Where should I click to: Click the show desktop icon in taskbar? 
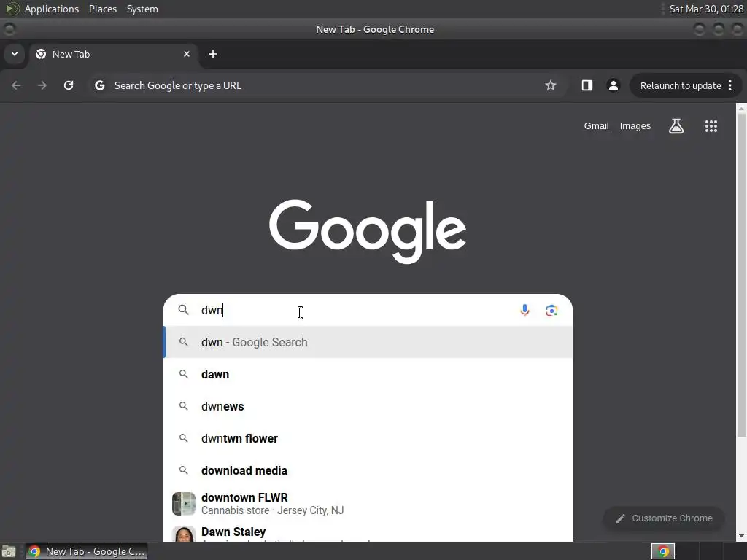[9, 551]
